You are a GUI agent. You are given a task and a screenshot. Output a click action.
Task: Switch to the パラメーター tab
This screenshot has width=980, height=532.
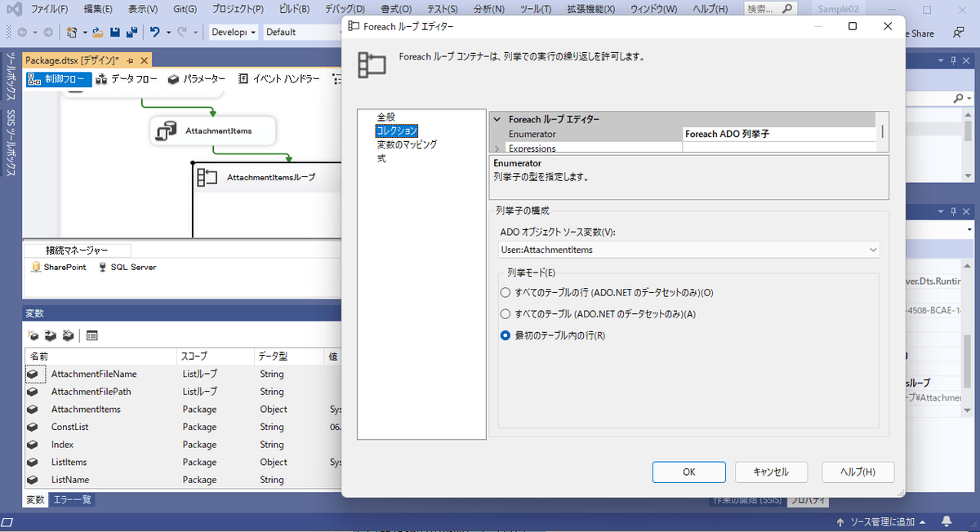coord(197,79)
